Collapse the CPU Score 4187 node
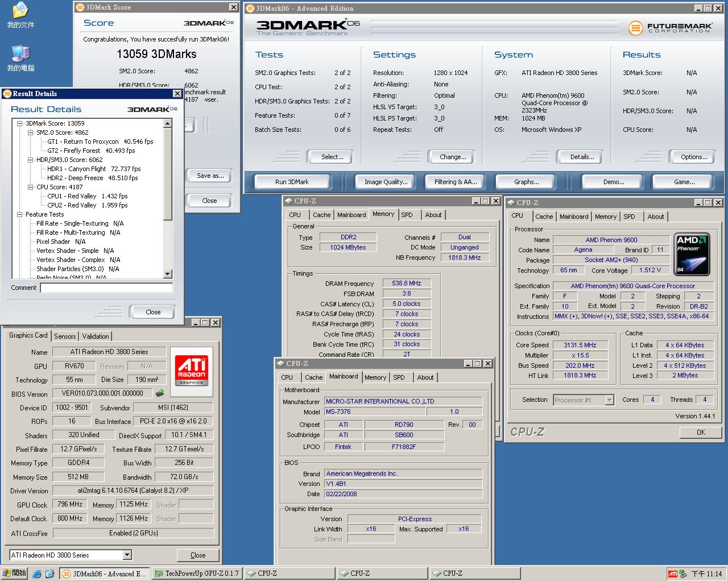 click(31, 187)
